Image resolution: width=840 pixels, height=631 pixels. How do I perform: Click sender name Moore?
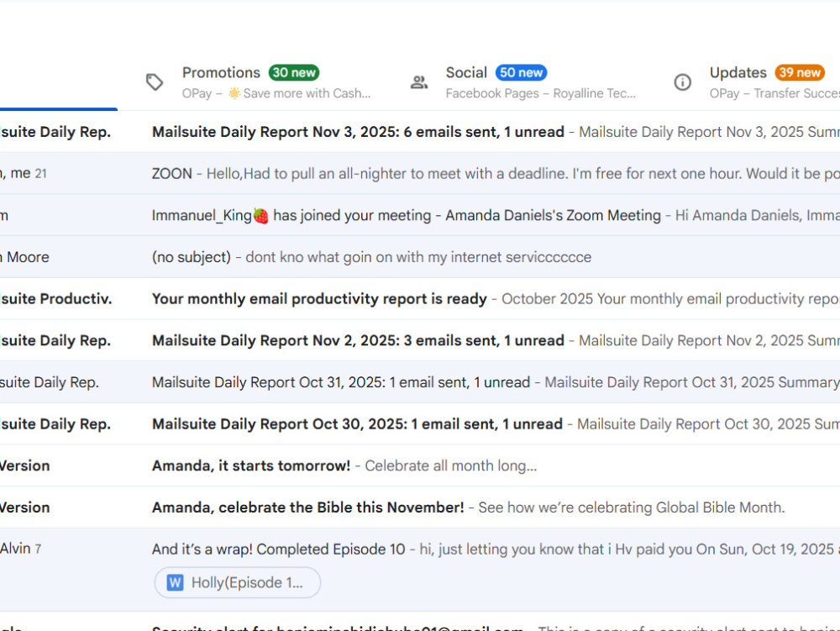(x=28, y=257)
